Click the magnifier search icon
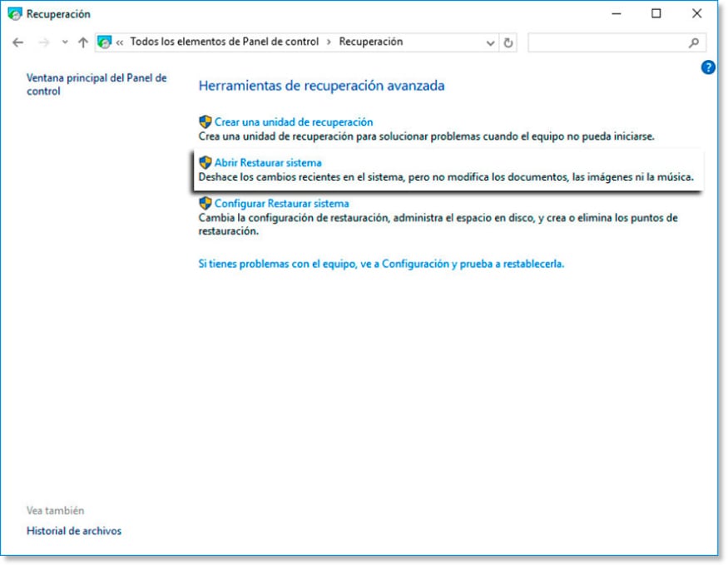Screen dimensions: 728x565 coord(694,42)
